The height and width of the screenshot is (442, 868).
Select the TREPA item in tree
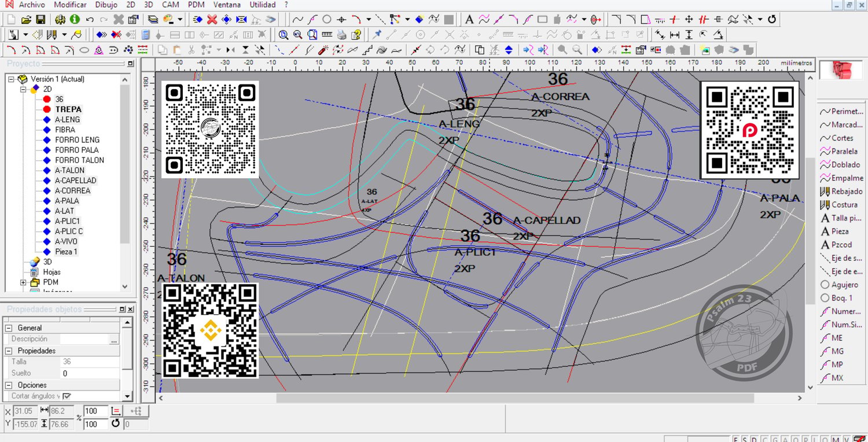click(x=68, y=109)
